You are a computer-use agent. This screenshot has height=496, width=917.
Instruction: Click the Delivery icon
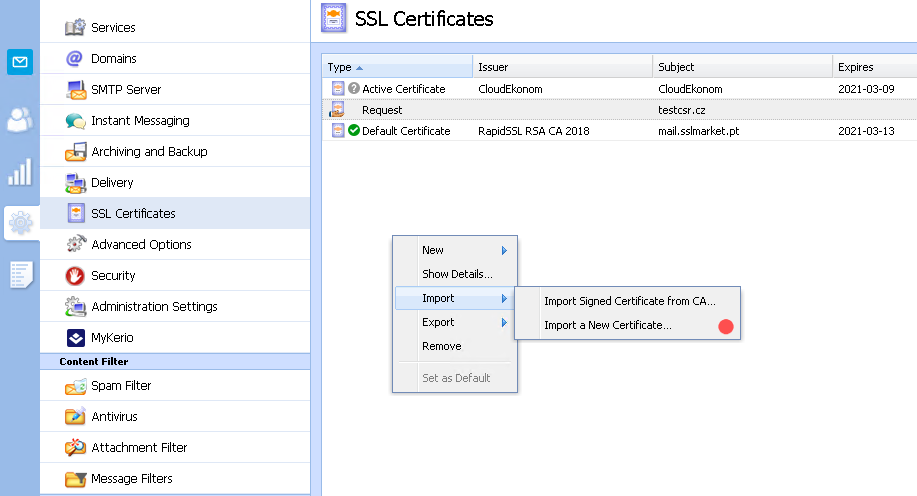click(x=75, y=182)
